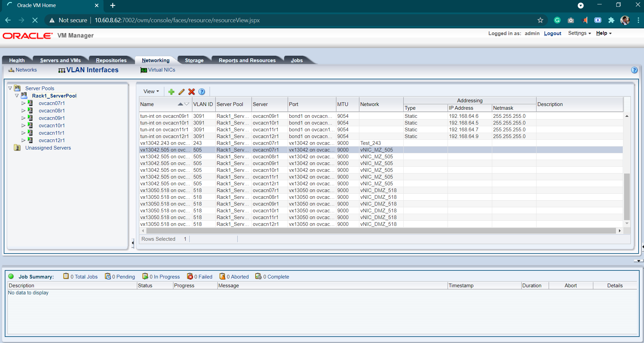Click server icon beside ovcacn12r1

(30, 140)
